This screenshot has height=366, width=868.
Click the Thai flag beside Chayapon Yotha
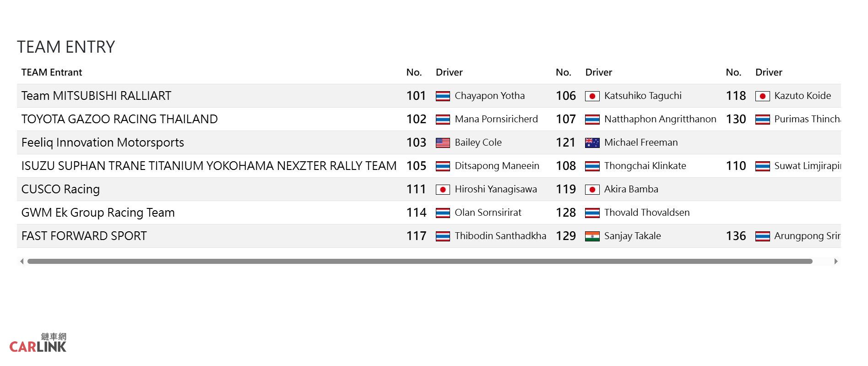(x=443, y=96)
